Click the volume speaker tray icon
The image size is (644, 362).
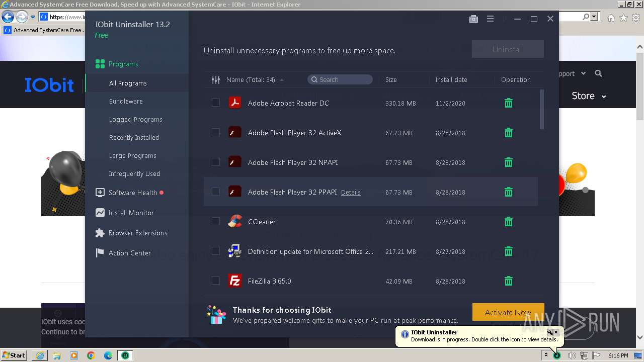tap(572, 355)
